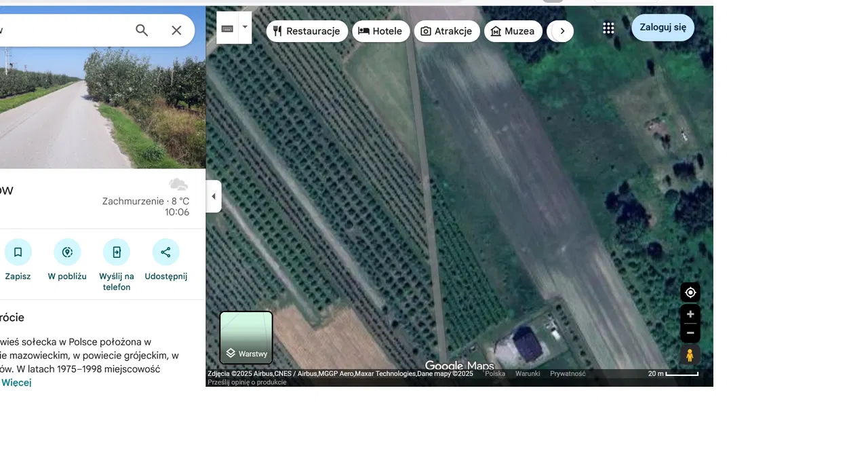The height and width of the screenshot is (456, 868).
Task: Drop the Street View pegman
Action: tap(690, 355)
